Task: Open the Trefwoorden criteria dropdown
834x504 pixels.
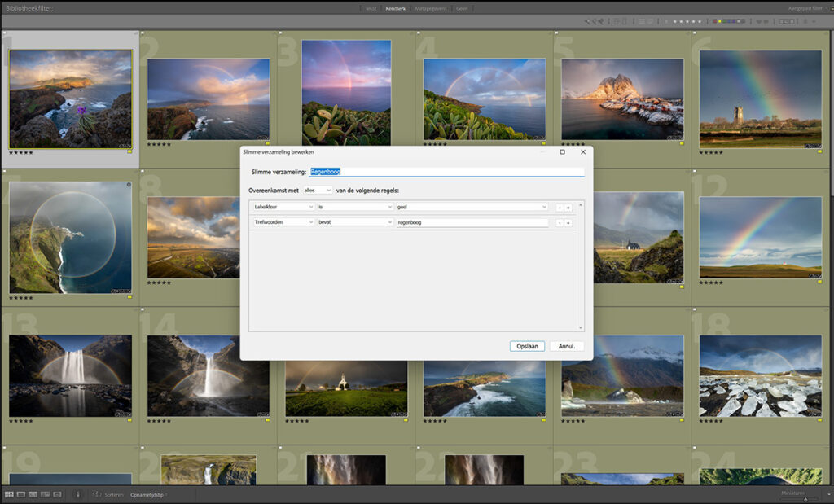Action: (x=283, y=222)
